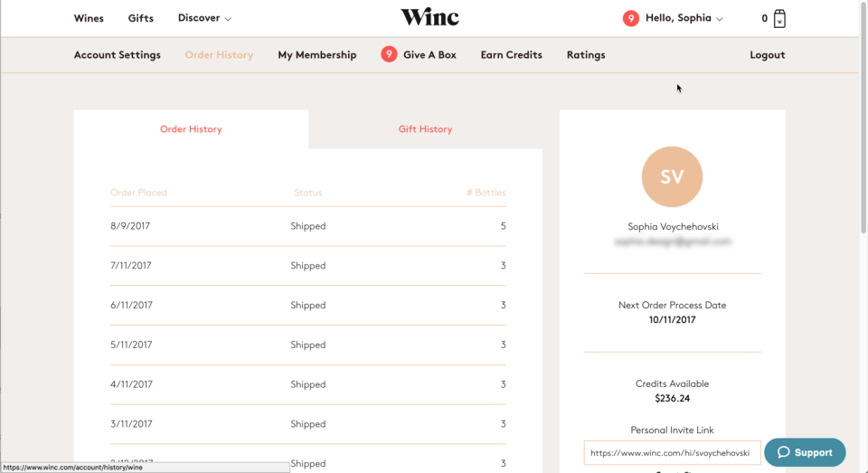Screen dimensions: 868x473
Task: Open the shopping cart bottle icon
Action: pyautogui.click(x=779, y=18)
